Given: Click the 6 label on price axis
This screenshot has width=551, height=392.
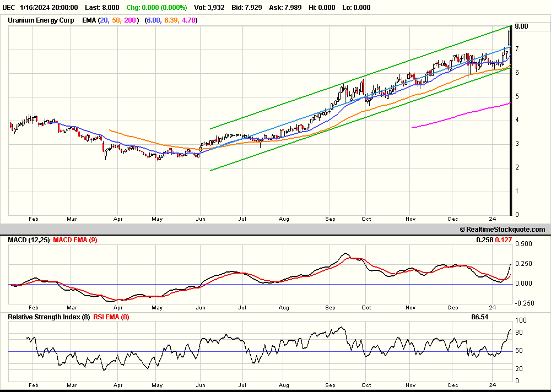Looking at the screenshot, I should (517, 73).
